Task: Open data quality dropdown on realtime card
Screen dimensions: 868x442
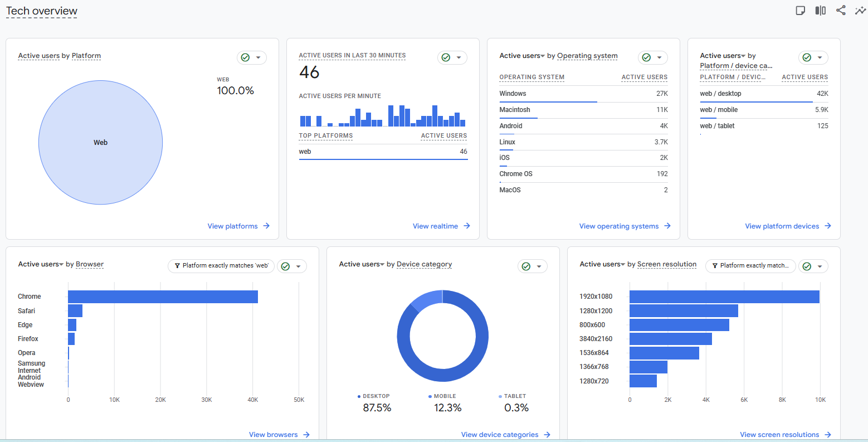Action: pos(452,57)
